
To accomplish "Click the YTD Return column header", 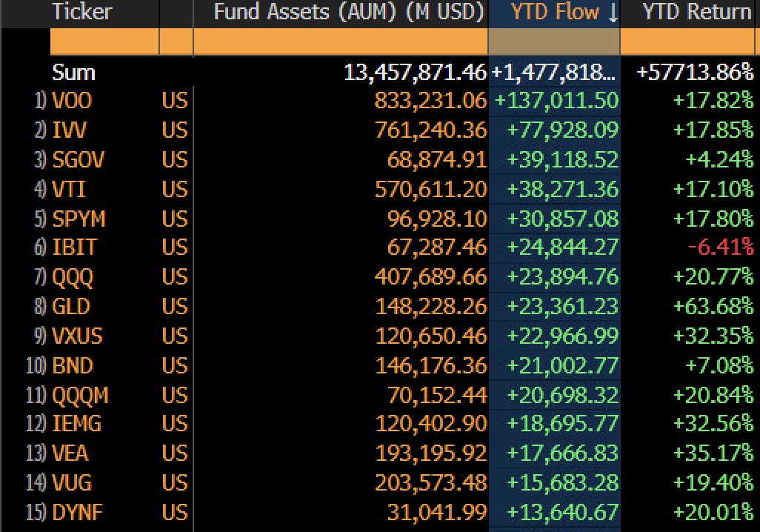I will pos(696,13).
